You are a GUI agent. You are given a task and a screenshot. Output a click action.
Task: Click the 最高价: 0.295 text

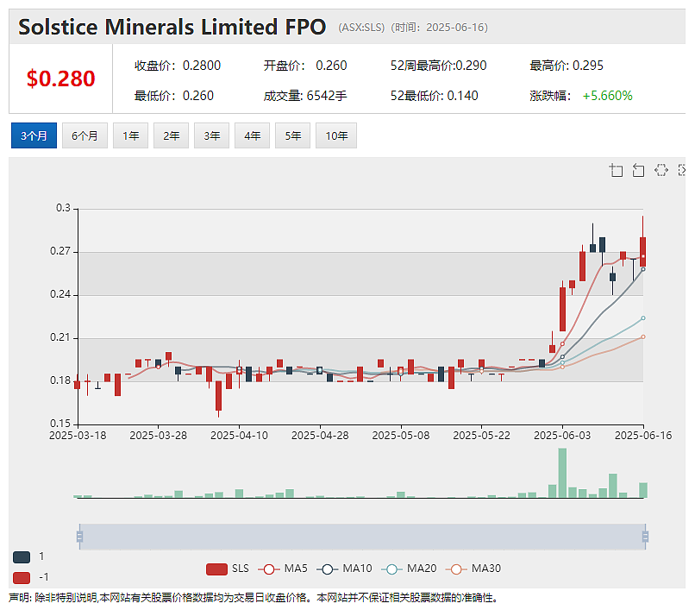[x=567, y=66]
